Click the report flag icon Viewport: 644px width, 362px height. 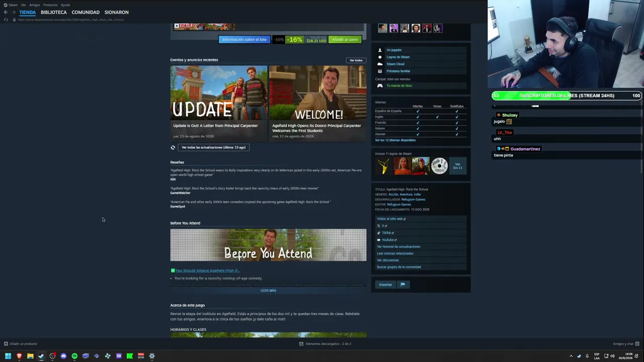tap(403, 285)
